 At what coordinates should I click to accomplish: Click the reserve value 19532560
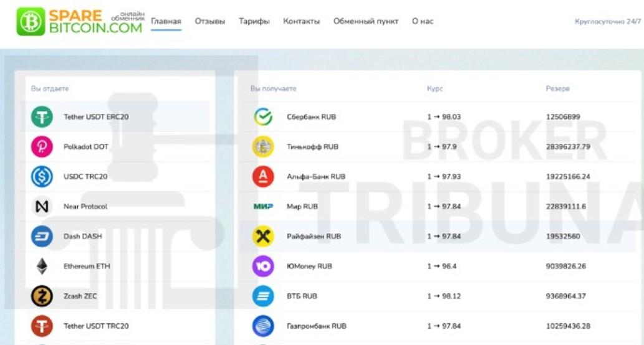point(563,237)
